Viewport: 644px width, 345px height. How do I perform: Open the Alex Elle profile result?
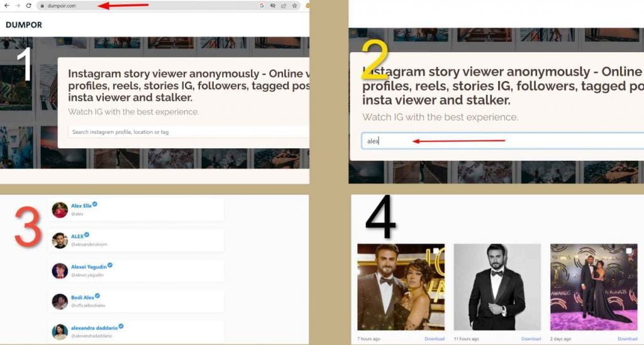click(81, 205)
